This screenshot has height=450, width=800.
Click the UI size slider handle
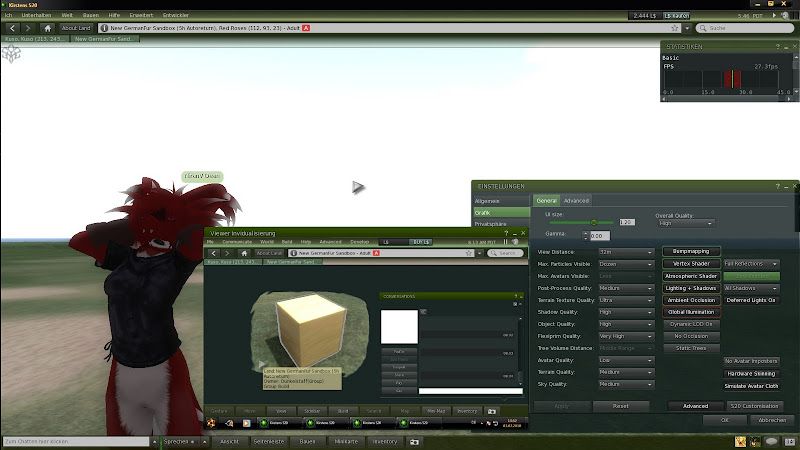click(x=594, y=222)
